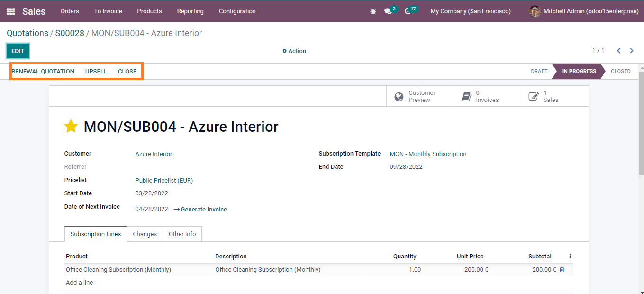Open the Reporting menu
The image size is (644, 294).
point(190,11)
